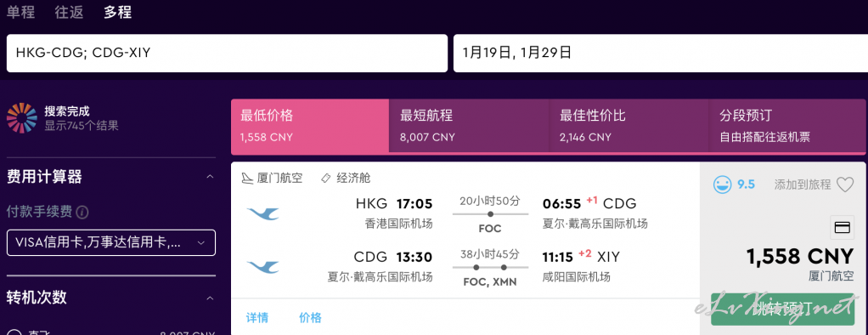The width and height of the screenshot is (868, 335).
Task: Select the 直飞 radio option
Action: (14, 332)
